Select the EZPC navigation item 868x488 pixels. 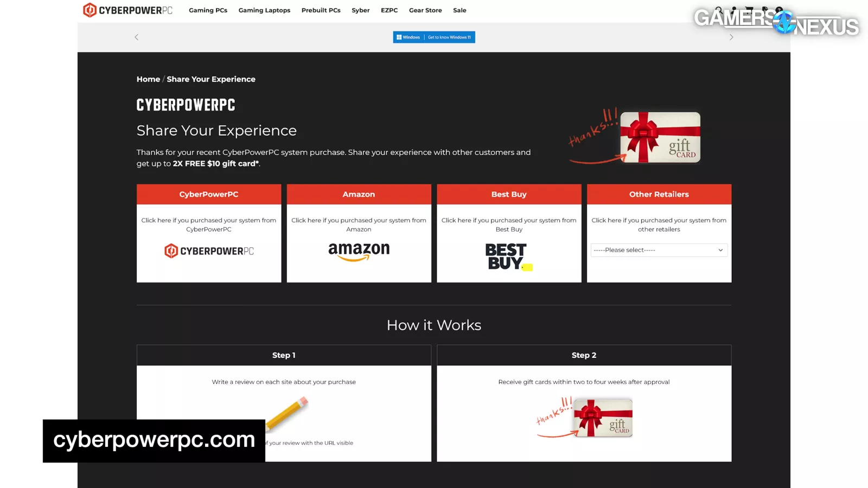click(389, 10)
